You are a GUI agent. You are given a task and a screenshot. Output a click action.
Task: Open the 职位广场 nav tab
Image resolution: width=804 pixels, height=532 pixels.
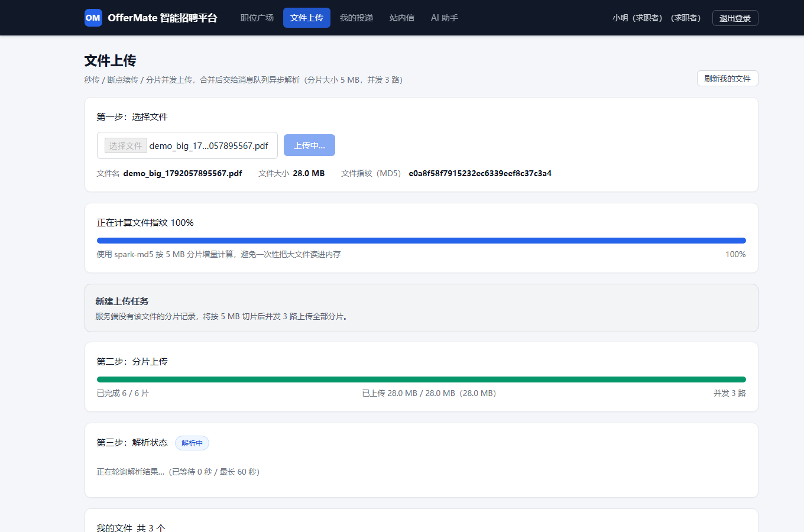(257, 18)
